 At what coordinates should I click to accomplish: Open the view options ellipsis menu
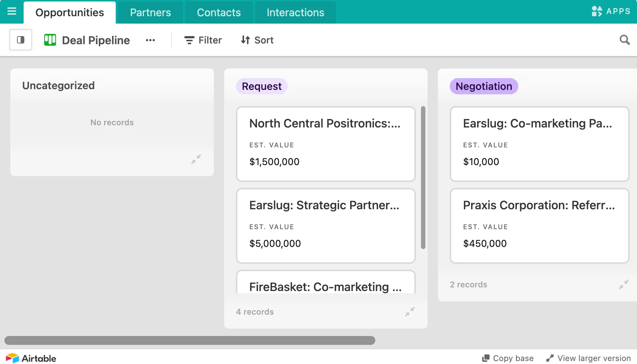(150, 40)
